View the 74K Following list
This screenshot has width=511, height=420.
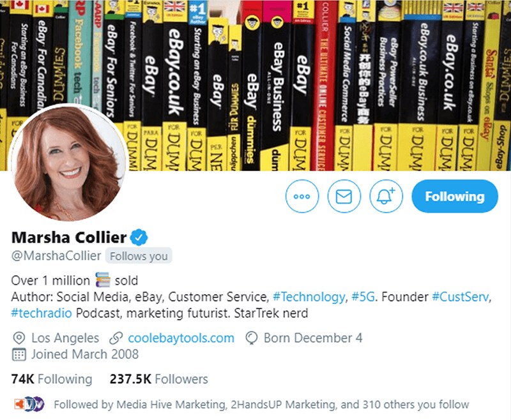(x=52, y=379)
